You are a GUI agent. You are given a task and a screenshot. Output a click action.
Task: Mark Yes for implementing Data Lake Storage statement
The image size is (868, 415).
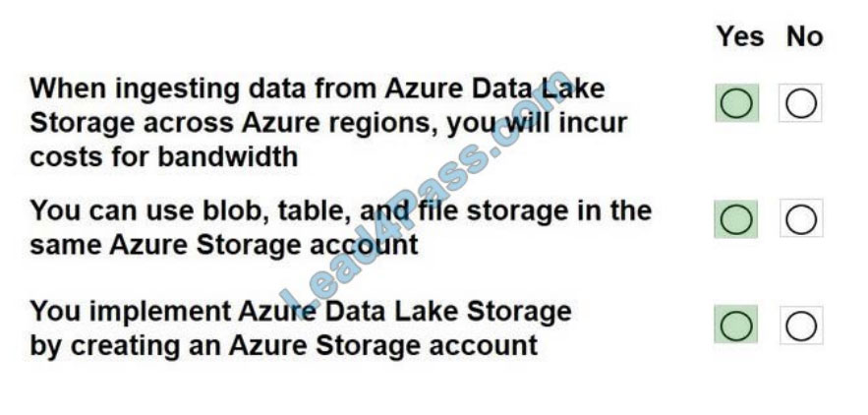point(736,325)
